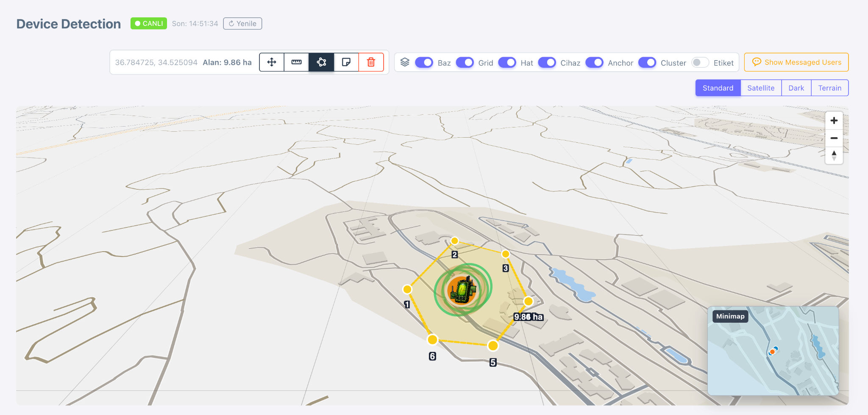This screenshot has height=415, width=868.
Task: Select polygon vertex 1 handle
Action: point(407,289)
